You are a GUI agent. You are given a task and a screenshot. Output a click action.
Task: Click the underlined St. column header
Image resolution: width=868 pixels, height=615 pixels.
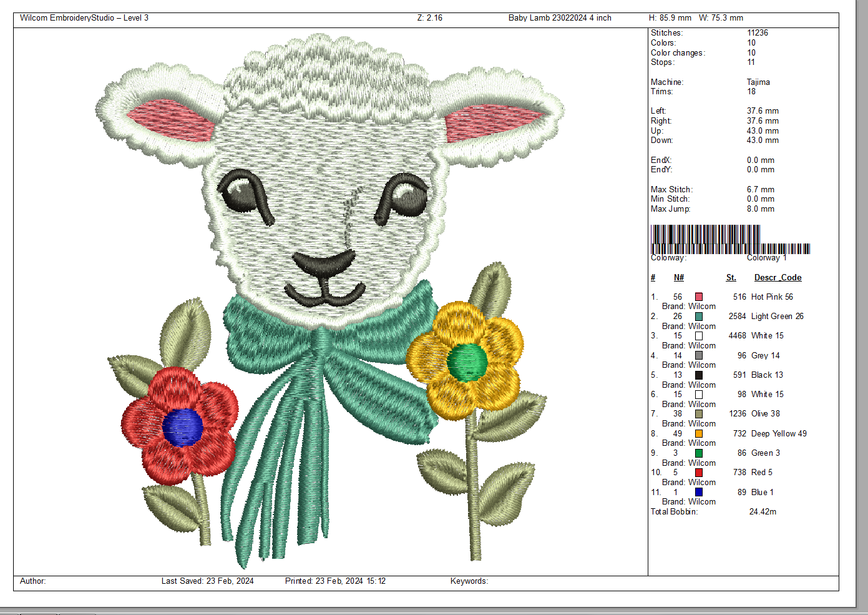731,278
